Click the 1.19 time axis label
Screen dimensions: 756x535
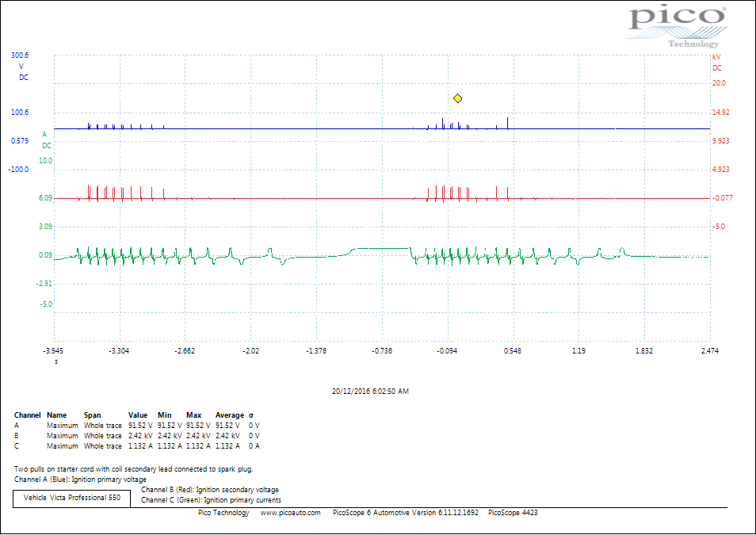tap(578, 350)
